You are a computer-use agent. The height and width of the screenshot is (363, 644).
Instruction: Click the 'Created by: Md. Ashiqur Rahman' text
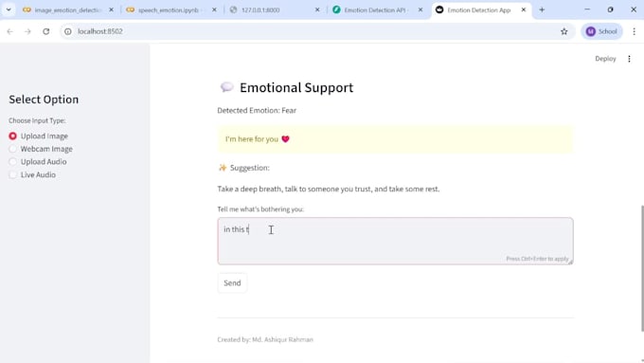[x=265, y=339]
